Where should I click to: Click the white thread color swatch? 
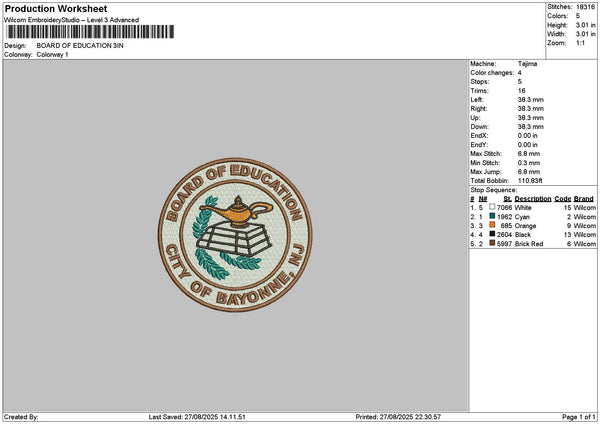[492, 207]
